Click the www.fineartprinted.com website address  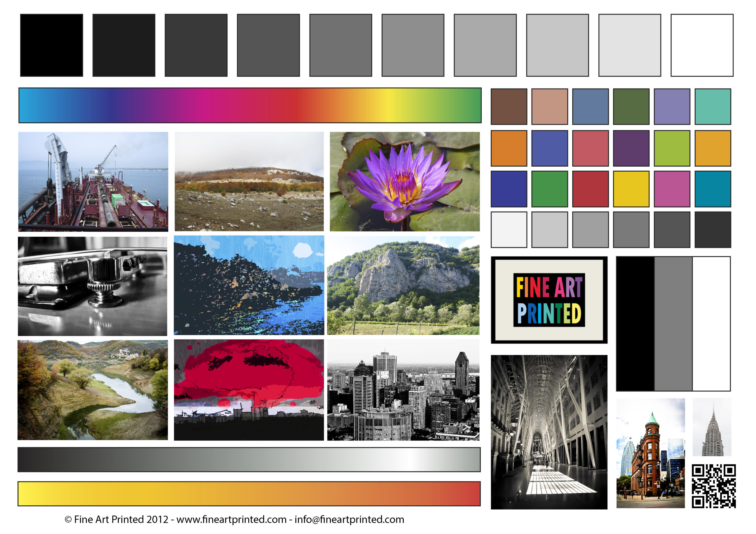(x=231, y=519)
